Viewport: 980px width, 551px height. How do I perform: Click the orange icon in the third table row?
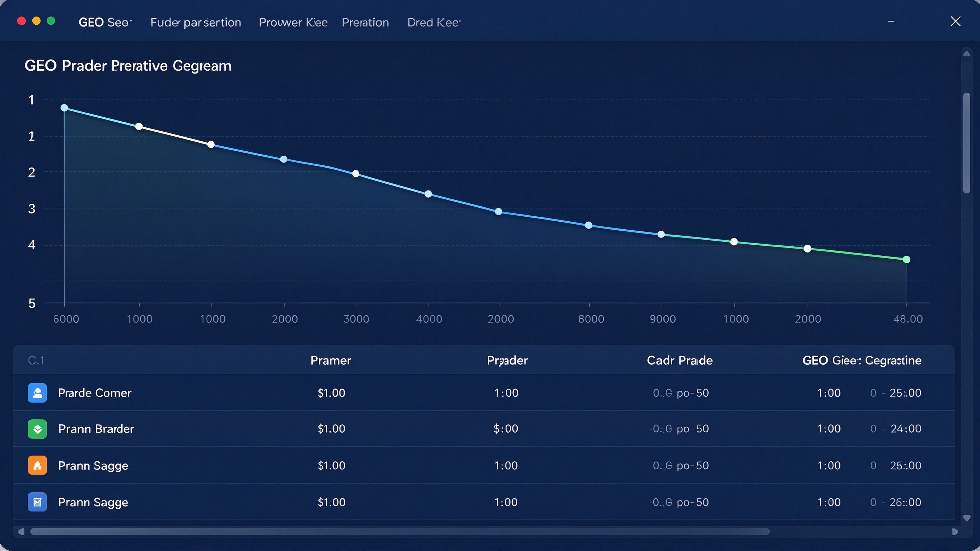(37, 465)
